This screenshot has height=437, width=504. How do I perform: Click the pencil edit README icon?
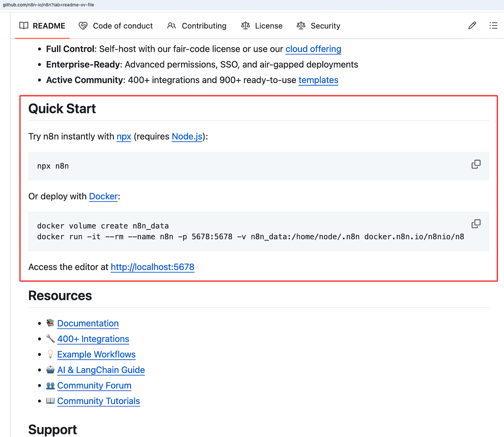(472, 26)
